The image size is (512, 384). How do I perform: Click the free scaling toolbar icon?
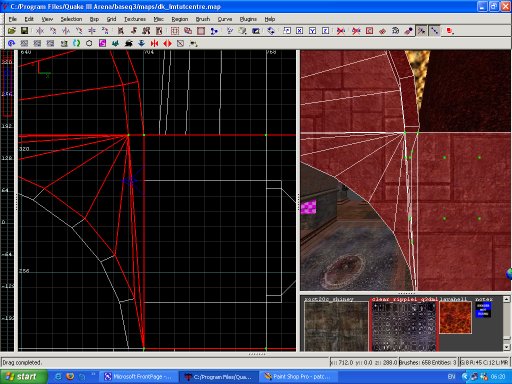pyautogui.click(x=287, y=31)
